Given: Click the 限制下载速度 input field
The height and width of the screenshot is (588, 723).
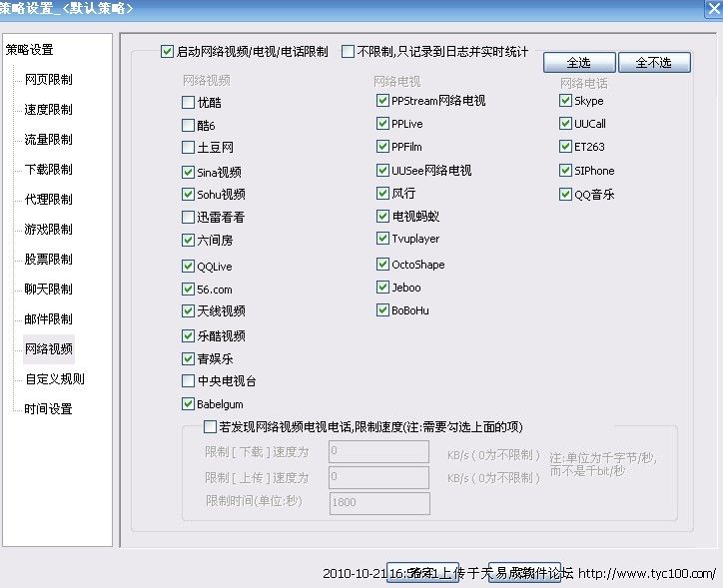Looking at the screenshot, I should [378, 452].
